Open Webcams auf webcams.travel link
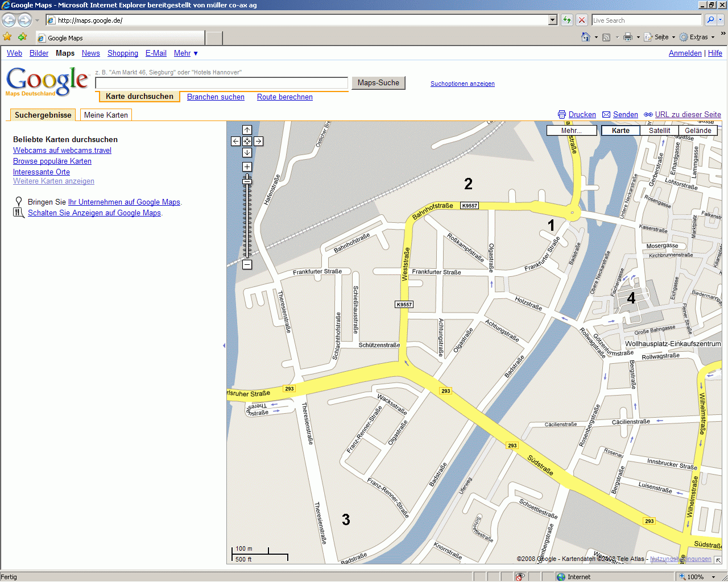Viewport: 728px width, 582px height. click(62, 150)
